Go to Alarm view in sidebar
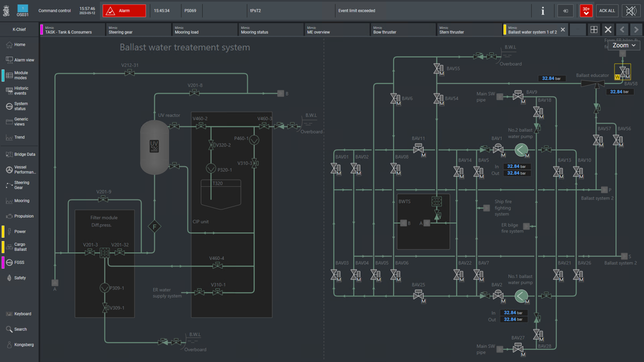Screen dimensions: 644x362 click(x=20, y=60)
